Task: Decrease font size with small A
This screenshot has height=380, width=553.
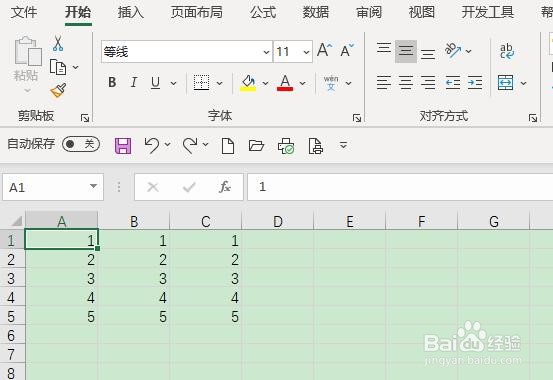Action: coord(347,51)
